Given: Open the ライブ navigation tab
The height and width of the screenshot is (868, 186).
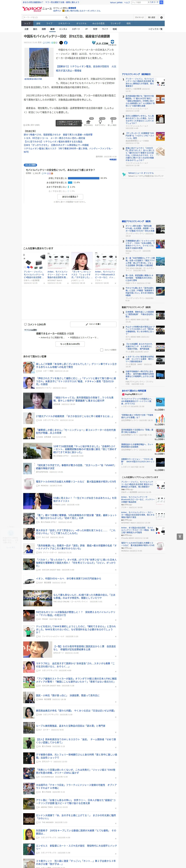Looking at the screenshot, I should tap(49, 24).
